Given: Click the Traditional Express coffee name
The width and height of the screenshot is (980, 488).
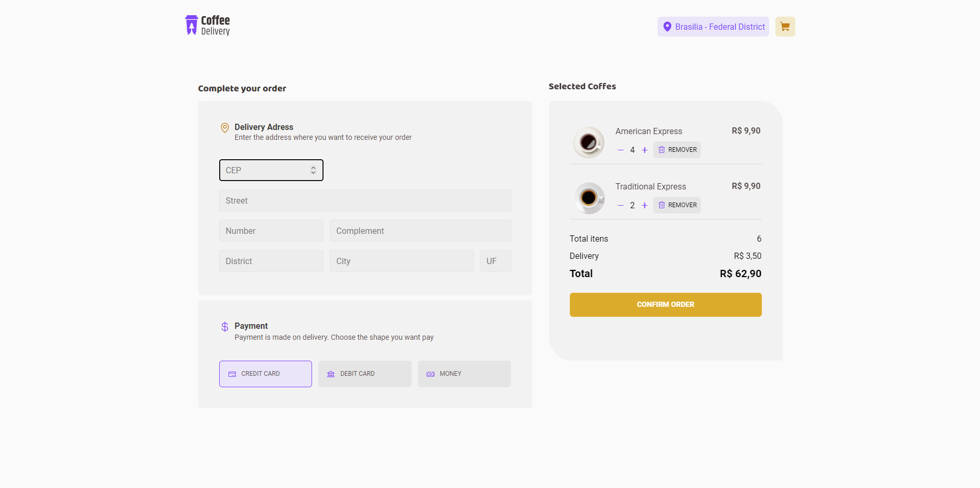Looking at the screenshot, I should 651,186.
